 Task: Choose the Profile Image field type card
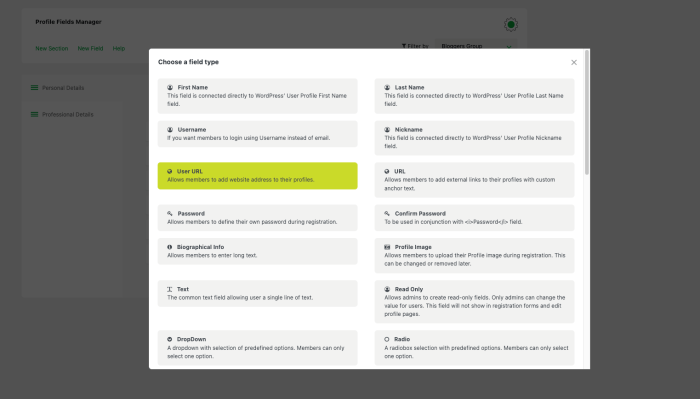point(474,255)
